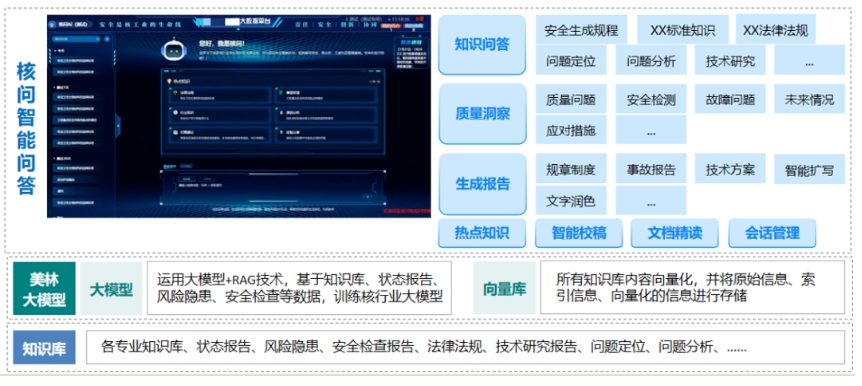The image size is (862, 386).
Task: Click the 问题分析 tag beside 知识问答
Action: [x=651, y=60]
